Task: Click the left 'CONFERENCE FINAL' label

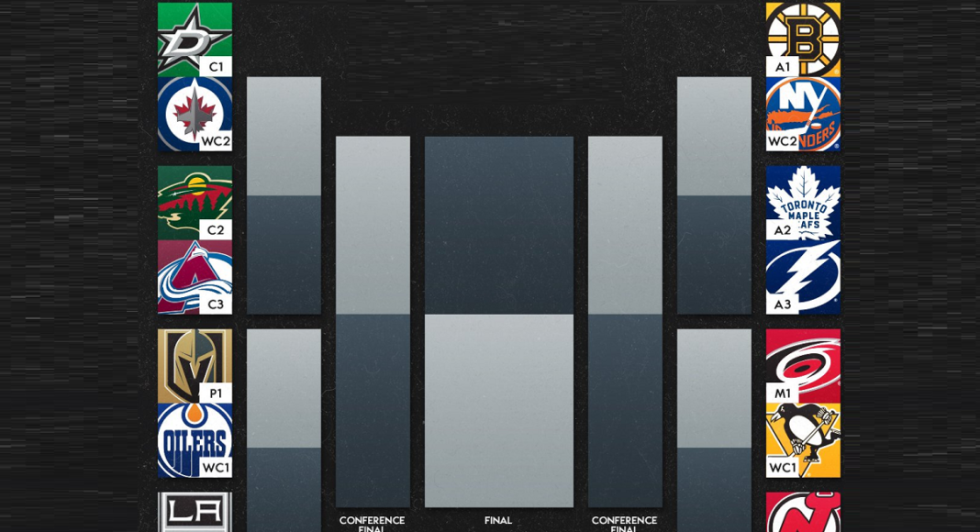Action: 372,524
